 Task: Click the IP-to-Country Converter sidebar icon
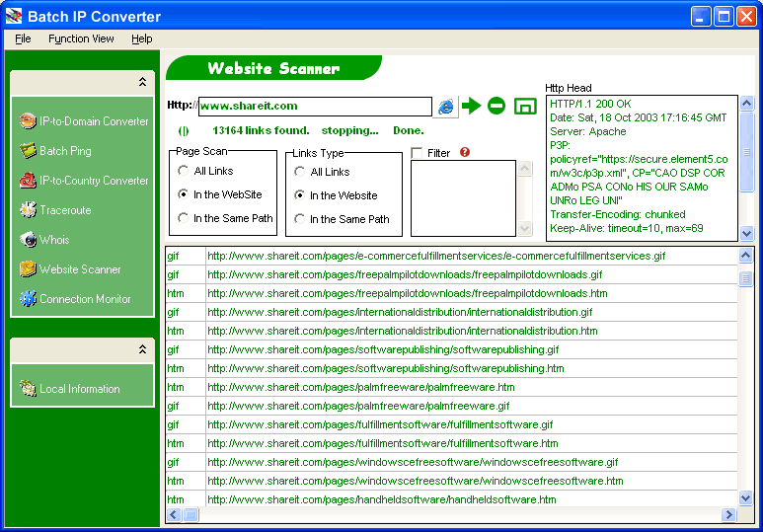tap(28, 180)
